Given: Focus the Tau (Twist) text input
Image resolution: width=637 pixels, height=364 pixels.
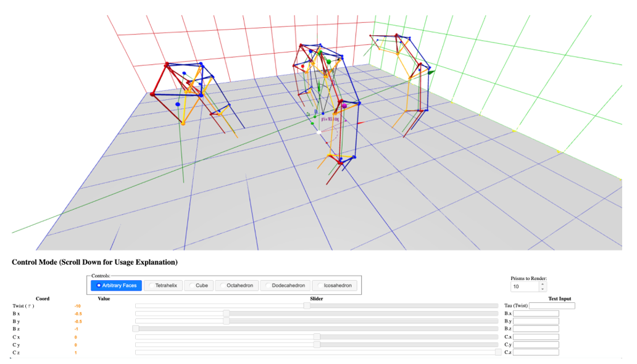Looking at the screenshot, I should pyautogui.click(x=552, y=305).
